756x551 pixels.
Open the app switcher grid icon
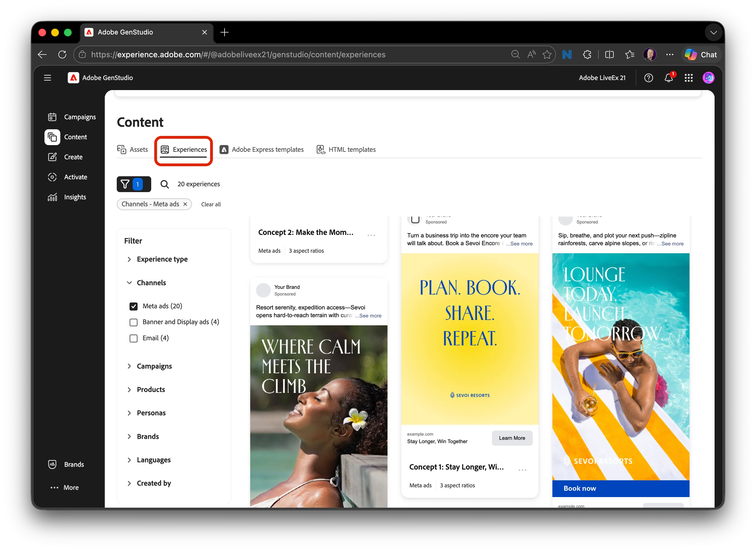pos(688,78)
